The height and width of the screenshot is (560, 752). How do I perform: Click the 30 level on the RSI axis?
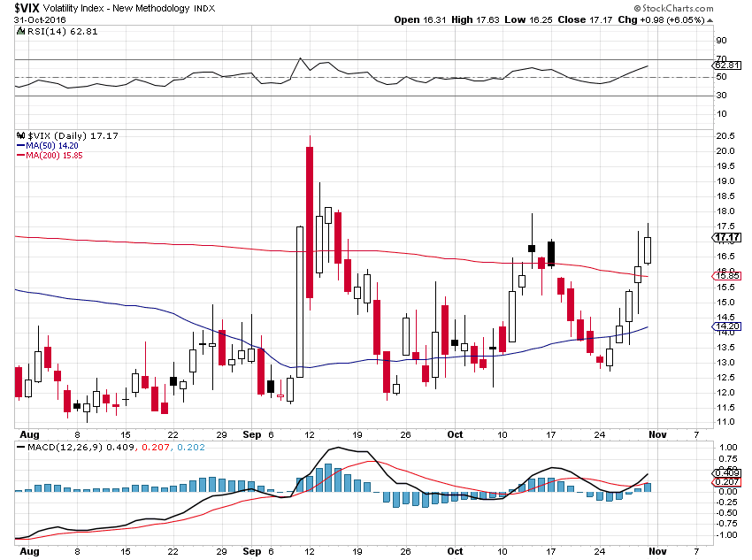click(x=721, y=95)
